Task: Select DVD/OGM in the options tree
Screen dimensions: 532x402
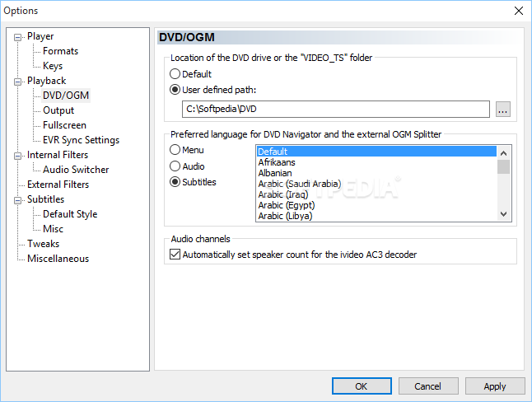Action: [66, 96]
